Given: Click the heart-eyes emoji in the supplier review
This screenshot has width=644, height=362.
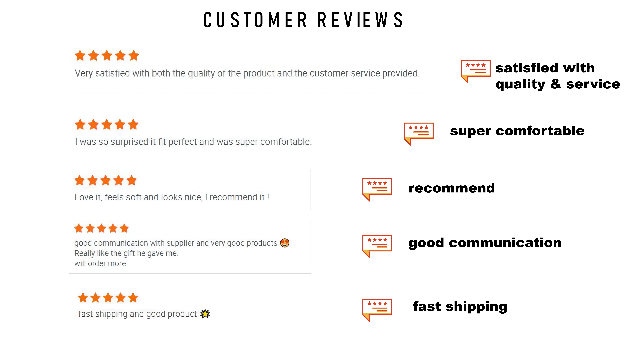Looking at the screenshot, I should click(285, 243).
